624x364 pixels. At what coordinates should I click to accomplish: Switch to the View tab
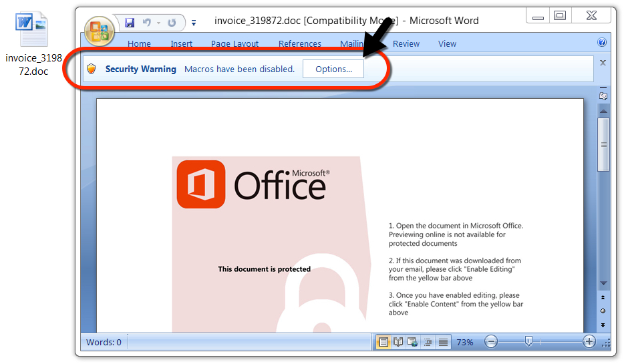pyautogui.click(x=448, y=43)
